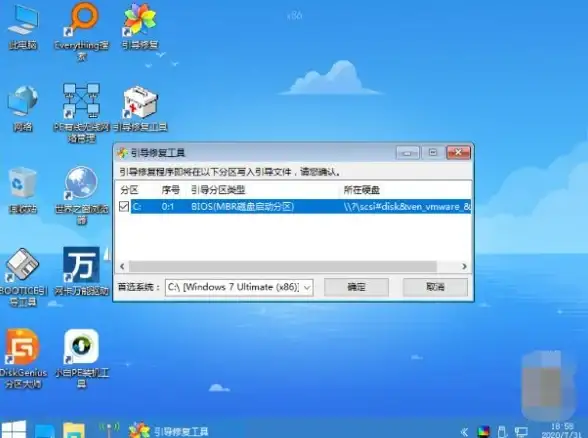The height and width of the screenshot is (438, 588).
Task: Click the 分区 column header
Action: pyautogui.click(x=129, y=190)
